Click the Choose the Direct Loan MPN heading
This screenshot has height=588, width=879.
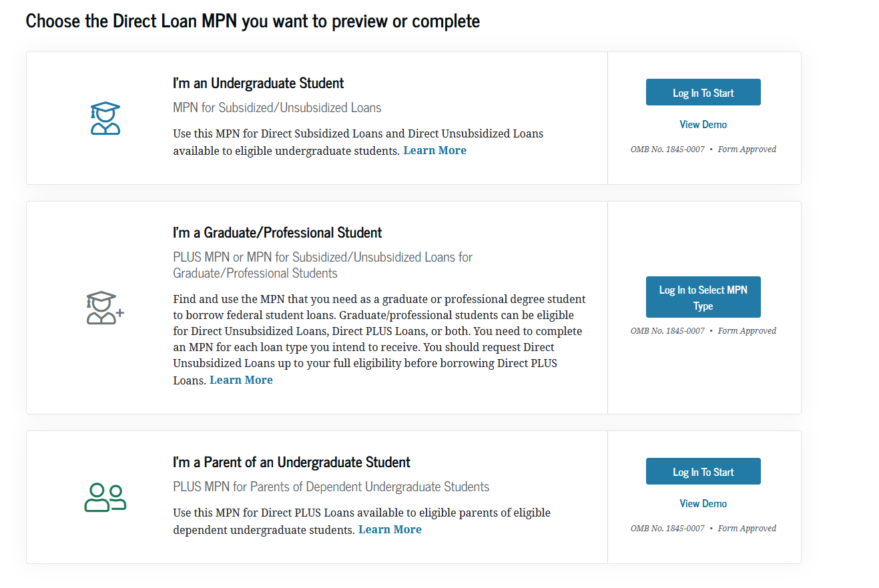[252, 21]
